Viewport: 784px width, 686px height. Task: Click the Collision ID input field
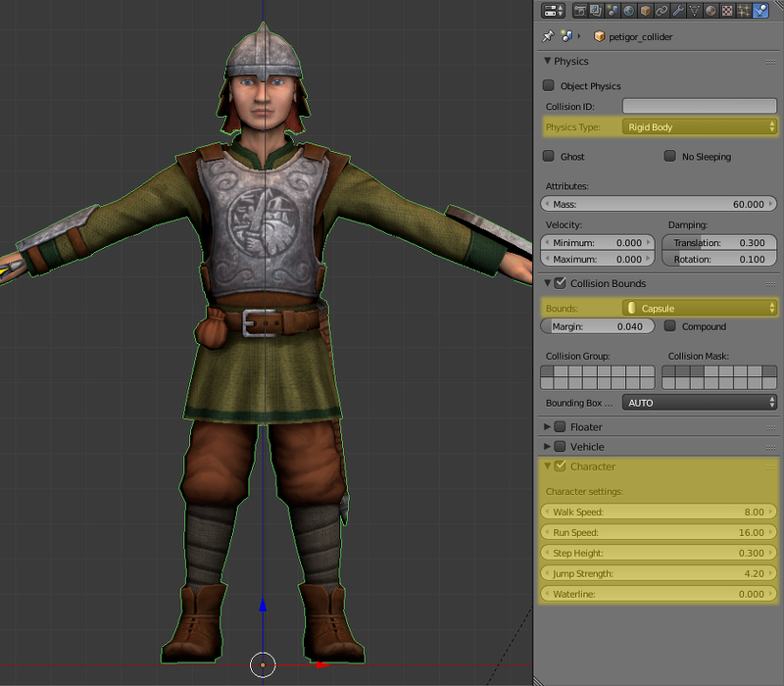700,106
